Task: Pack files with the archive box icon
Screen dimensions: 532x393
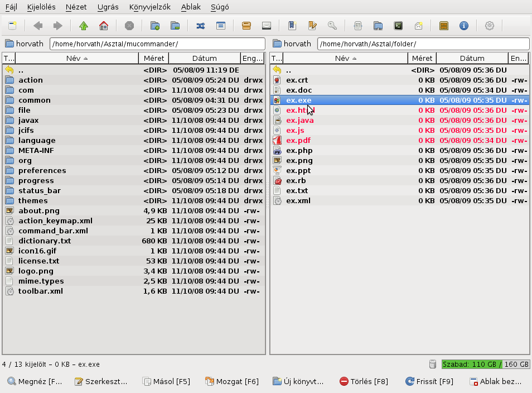Action: 246,26
